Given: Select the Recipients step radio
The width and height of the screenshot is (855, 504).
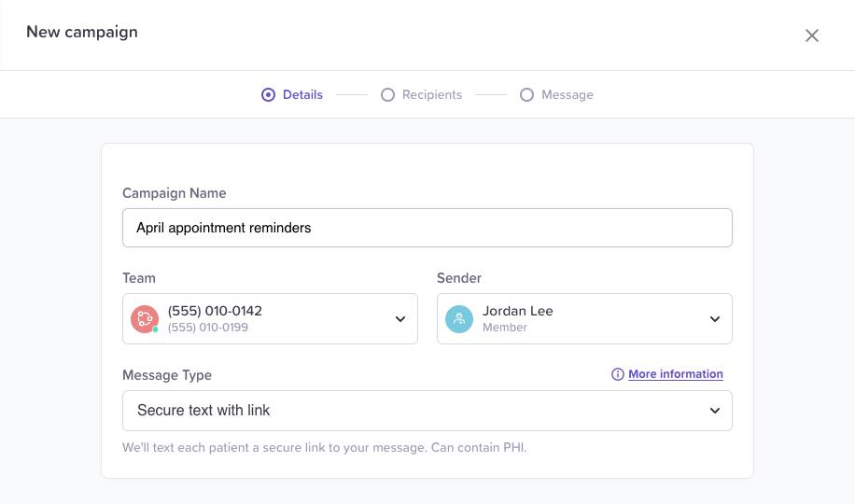Looking at the screenshot, I should (x=387, y=95).
